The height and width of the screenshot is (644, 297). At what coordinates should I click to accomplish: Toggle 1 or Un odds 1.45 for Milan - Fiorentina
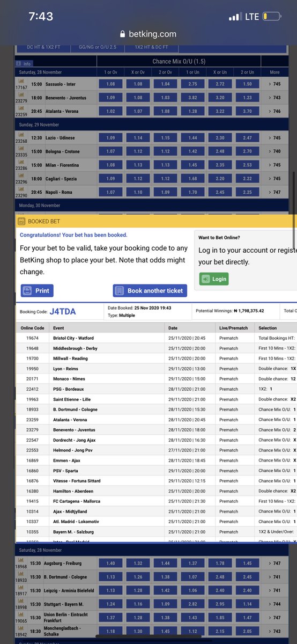[x=192, y=165]
